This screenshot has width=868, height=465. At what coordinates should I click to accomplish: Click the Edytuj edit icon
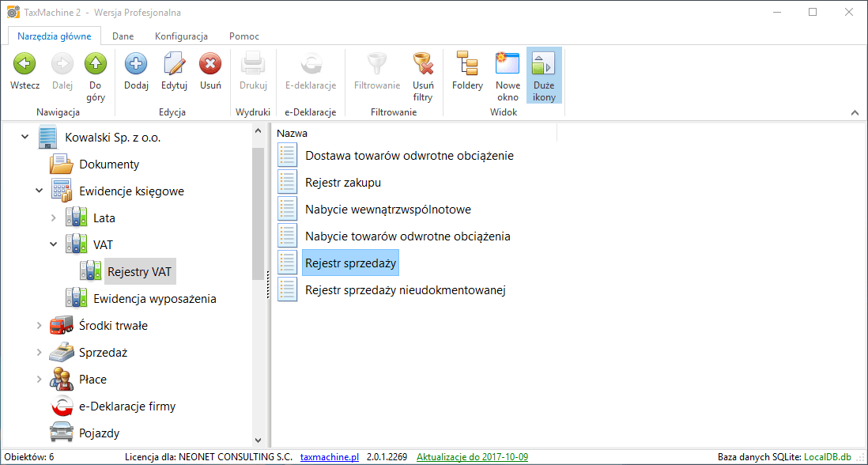coord(174,64)
